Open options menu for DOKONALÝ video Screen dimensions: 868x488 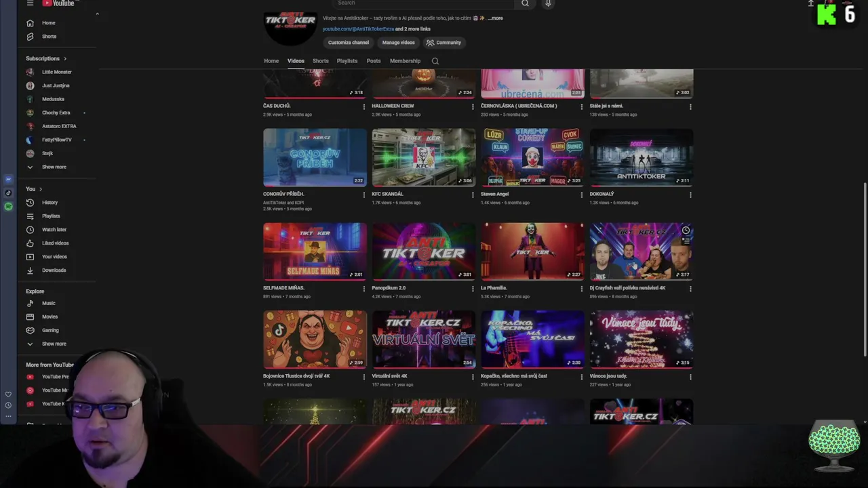[690, 195]
